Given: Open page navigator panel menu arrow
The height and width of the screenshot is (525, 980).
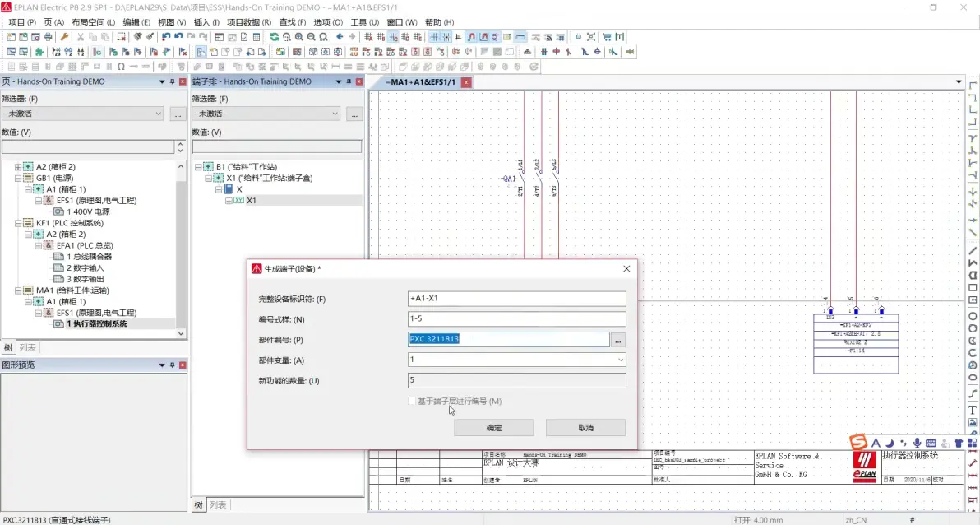Looking at the screenshot, I should pos(162,82).
